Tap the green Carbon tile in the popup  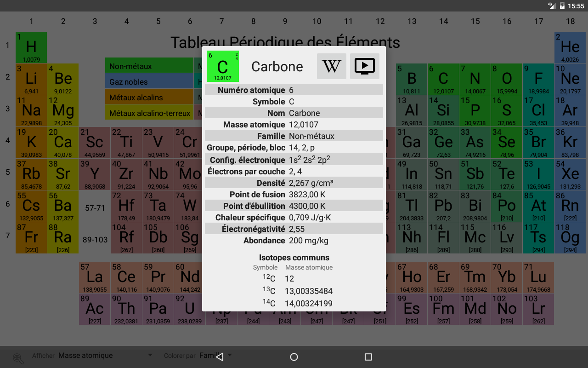[x=223, y=66]
